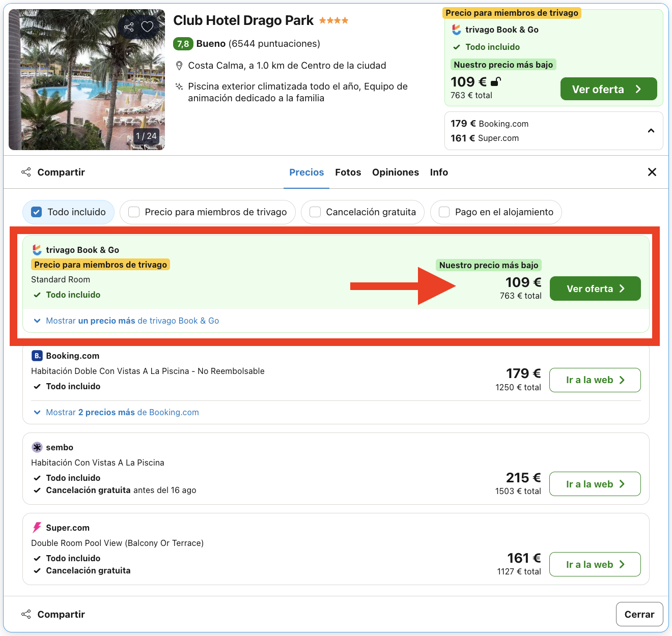Click the top Compartir share icon
Viewport: 672px width, 636px height.
(x=26, y=172)
